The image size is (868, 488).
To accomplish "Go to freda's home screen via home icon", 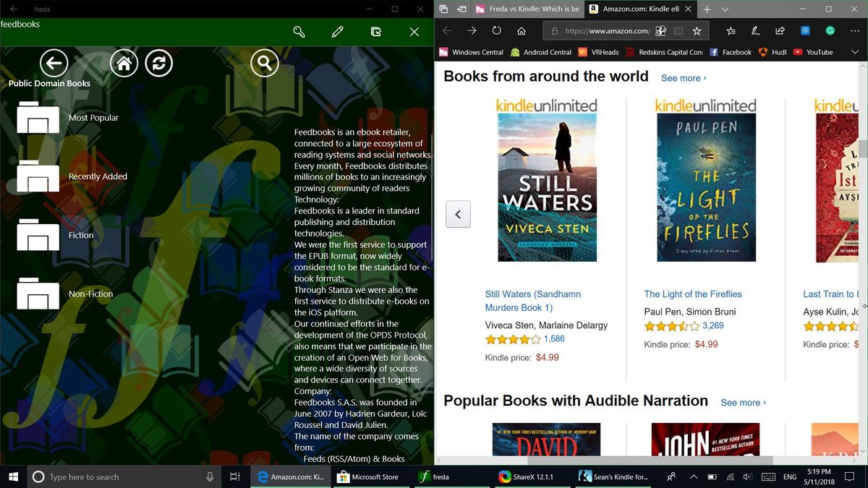I will pos(123,64).
